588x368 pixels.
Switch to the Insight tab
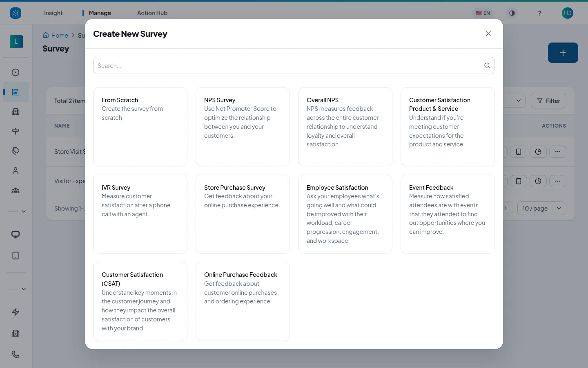point(53,13)
